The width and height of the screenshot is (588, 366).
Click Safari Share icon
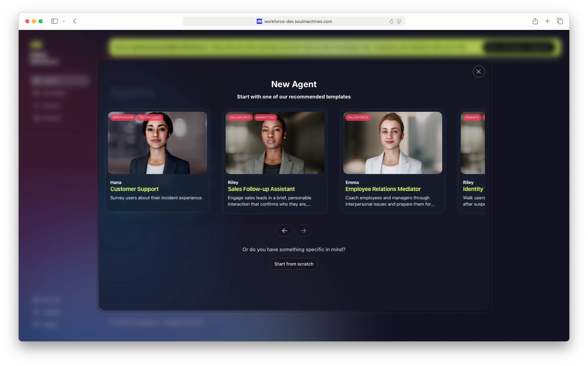click(x=535, y=21)
